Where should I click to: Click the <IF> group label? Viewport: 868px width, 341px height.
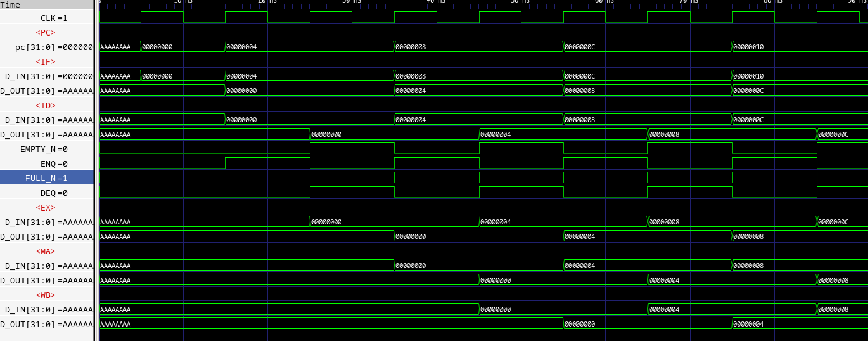[x=46, y=62]
